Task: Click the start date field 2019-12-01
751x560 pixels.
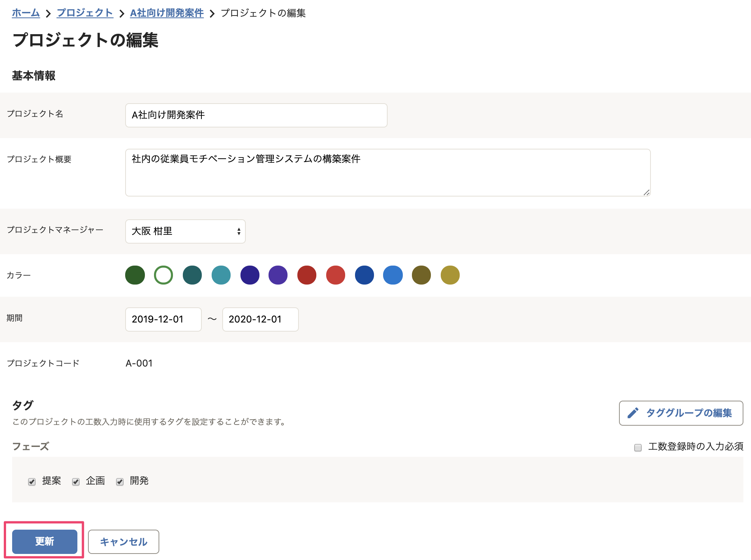Action: [163, 319]
